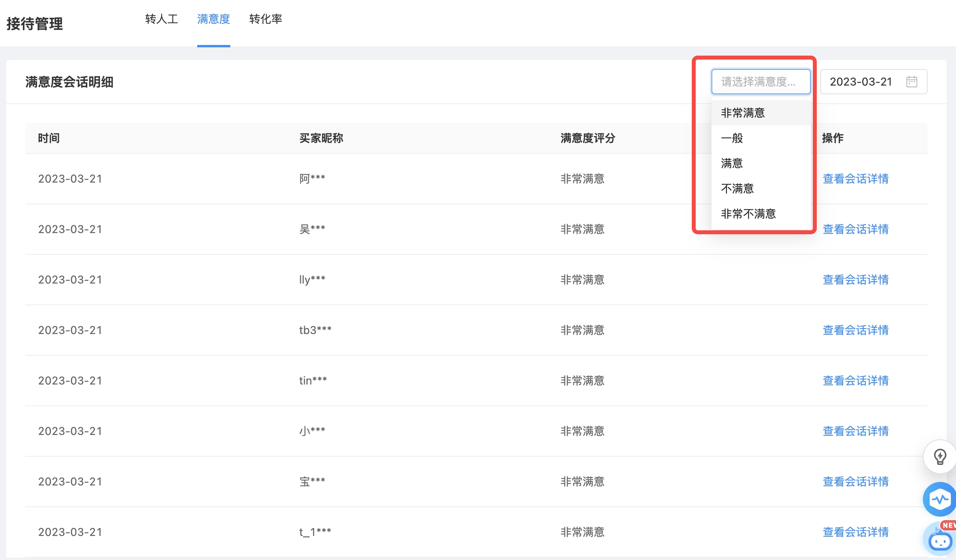View session details for buyer 宝***
Viewport: 956px width, 560px height.
(x=855, y=482)
